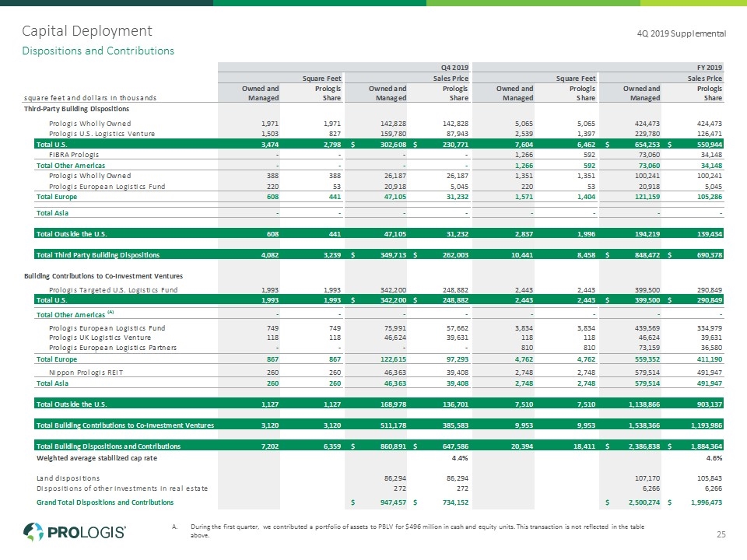Click the 4.6% cap rate value

tap(714, 458)
